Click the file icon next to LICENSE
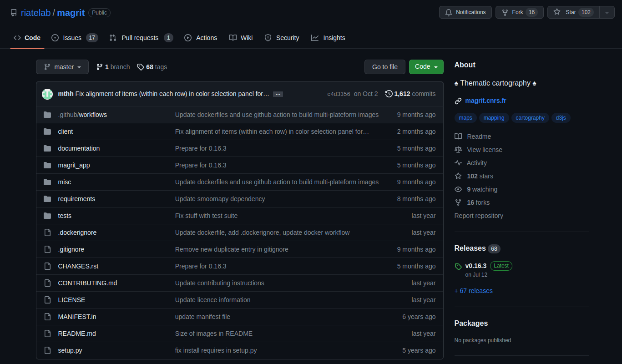The image size is (622, 364). click(47, 300)
